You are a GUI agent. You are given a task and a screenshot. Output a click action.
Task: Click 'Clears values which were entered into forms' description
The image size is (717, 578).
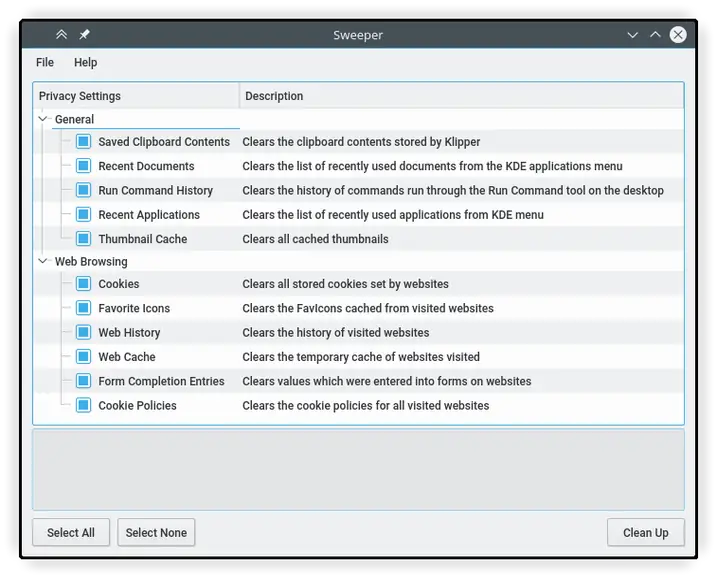[387, 381]
